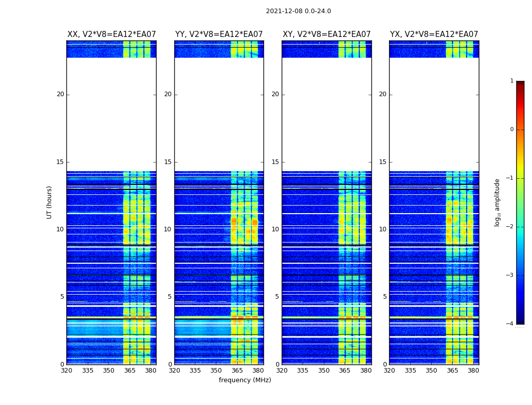
Task: Click the "UT (hours)" y-axis label
Action: pos(50,202)
